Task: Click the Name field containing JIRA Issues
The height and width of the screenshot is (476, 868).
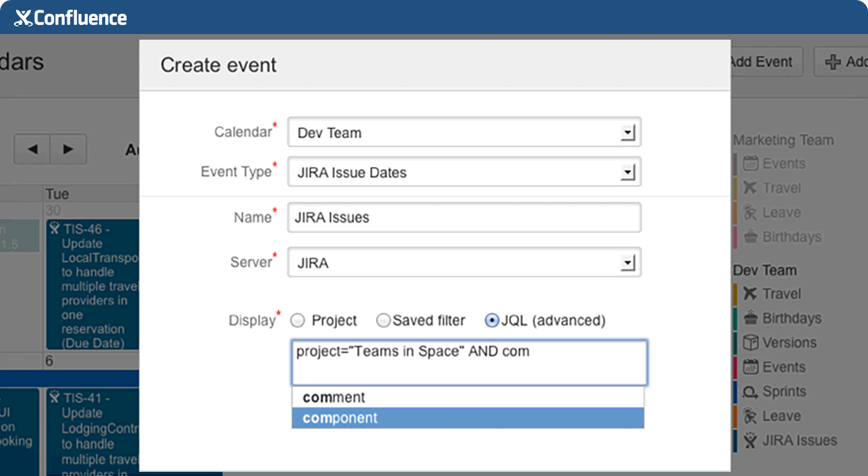Action: [x=465, y=217]
